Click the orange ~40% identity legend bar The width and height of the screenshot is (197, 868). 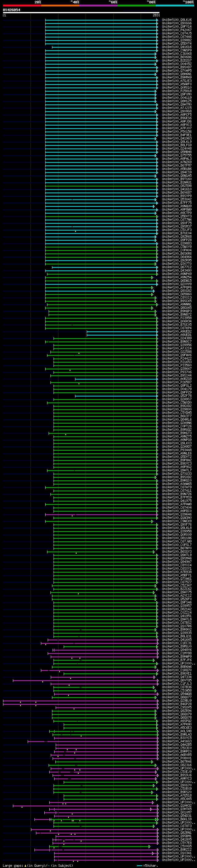tap(60, 6)
